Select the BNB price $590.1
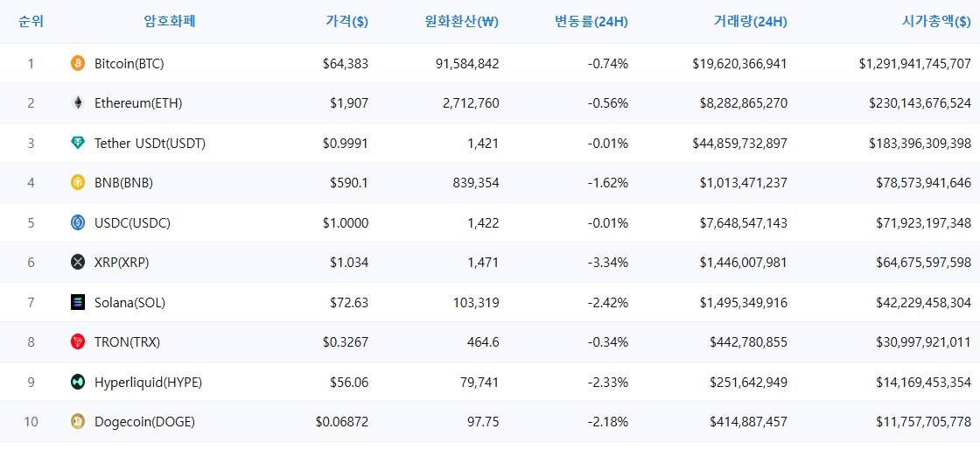Viewport: 980px width, 450px height. [x=349, y=182]
